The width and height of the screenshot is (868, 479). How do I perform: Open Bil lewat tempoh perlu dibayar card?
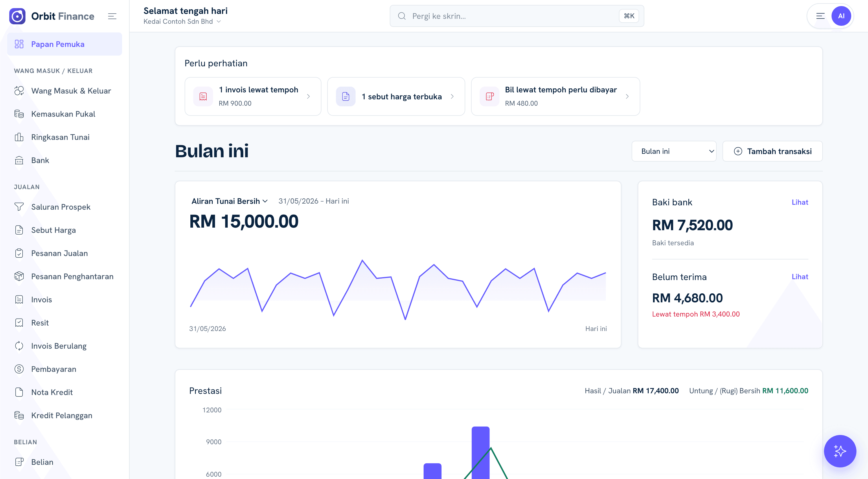(555, 97)
